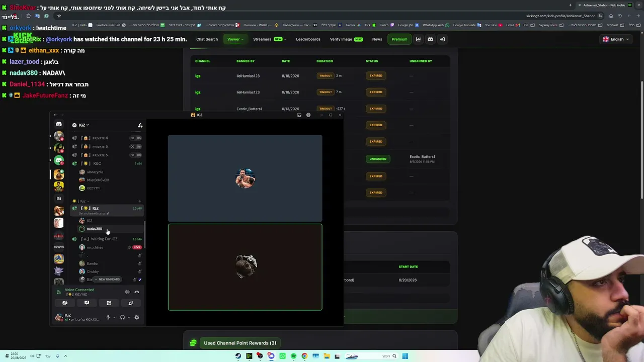
Task: Go back using Discord's title bar arrow
Action: (56, 115)
